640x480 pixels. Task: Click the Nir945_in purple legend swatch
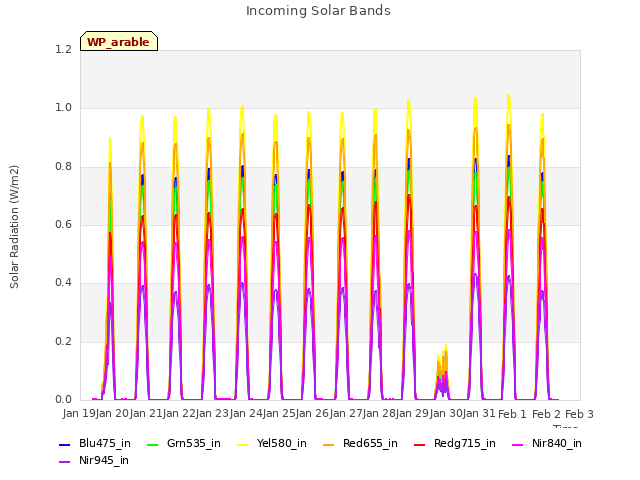coord(64,462)
